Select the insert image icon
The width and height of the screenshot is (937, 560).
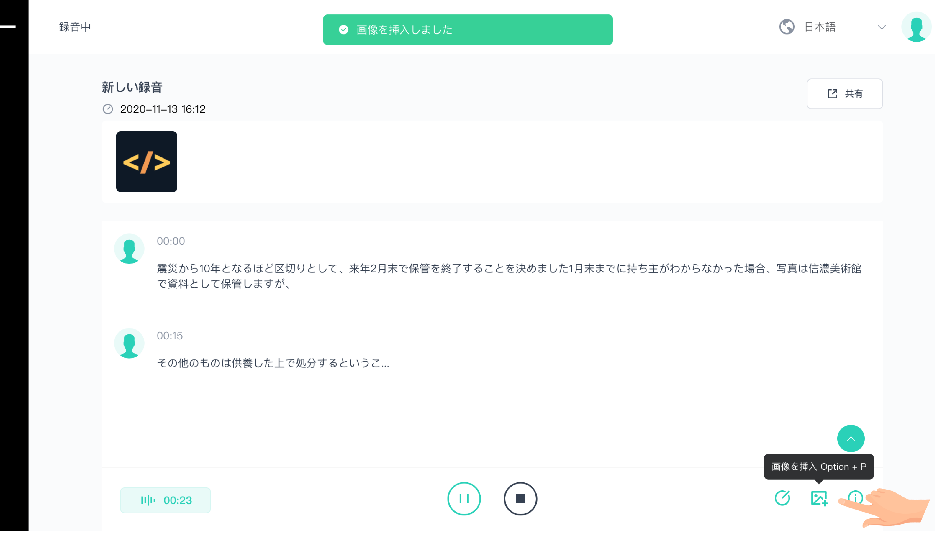click(x=819, y=498)
